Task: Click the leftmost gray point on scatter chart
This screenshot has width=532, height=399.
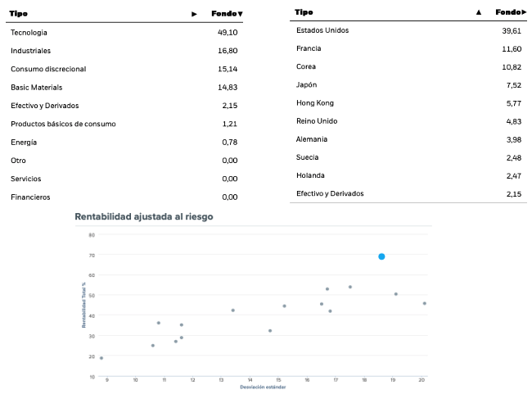Action: click(101, 357)
